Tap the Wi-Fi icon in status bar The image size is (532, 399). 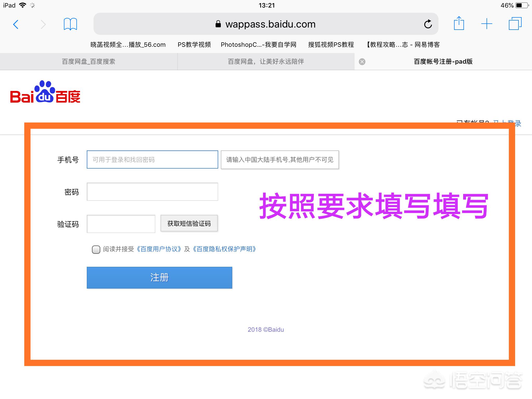pyautogui.click(x=23, y=5)
